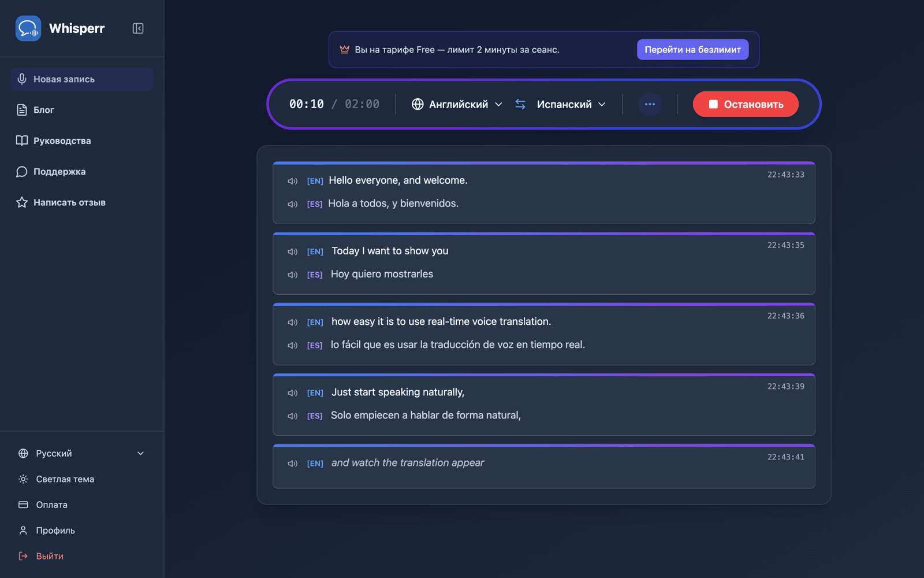Play audio for 'Hoy quiero mostrarles'
Screen dimensions: 924x578
point(293,275)
